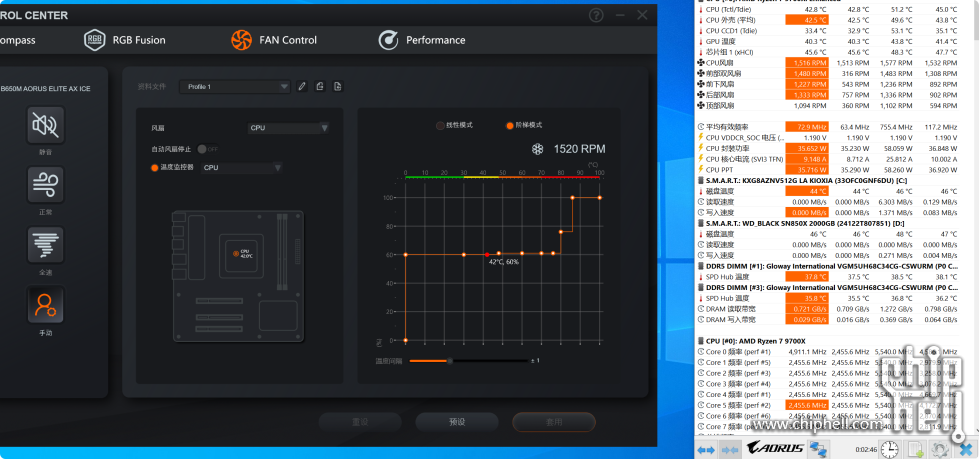Click the red 42°C, 60% curve point

[486, 254]
